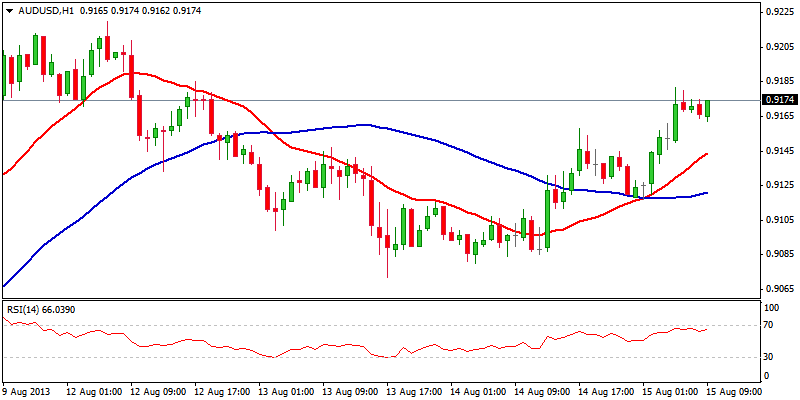Image resolution: width=800 pixels, height=400 pixels.
Task: Click the 12 Aug 09:00 time label
Action: tap(156, 392)
